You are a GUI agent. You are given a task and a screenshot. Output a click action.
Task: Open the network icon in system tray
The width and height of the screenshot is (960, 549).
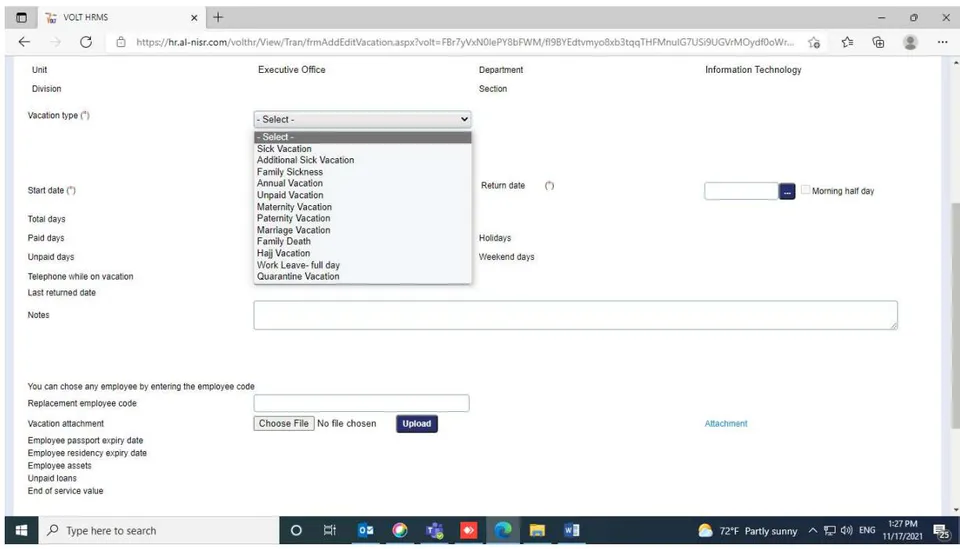830,531
